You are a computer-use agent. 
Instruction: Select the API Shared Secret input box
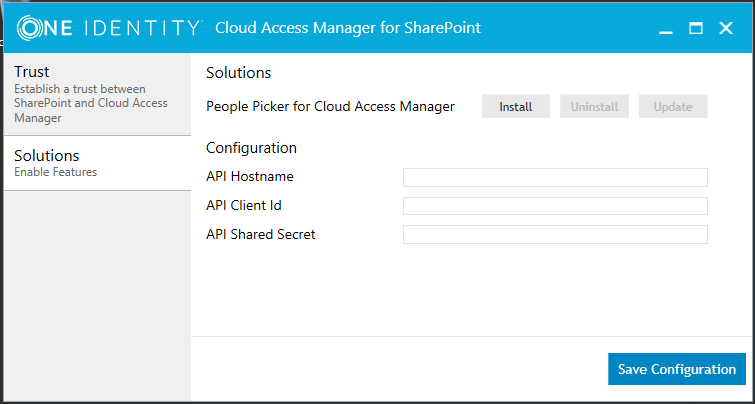pos(555,235)
